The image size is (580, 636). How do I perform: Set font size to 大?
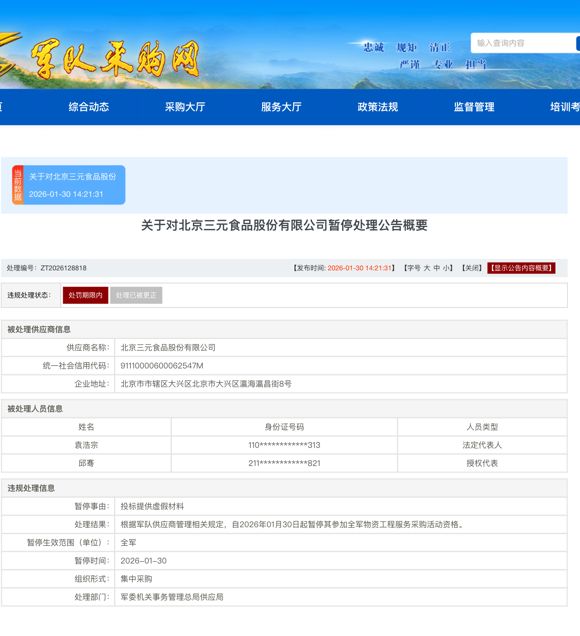point(427,268)
